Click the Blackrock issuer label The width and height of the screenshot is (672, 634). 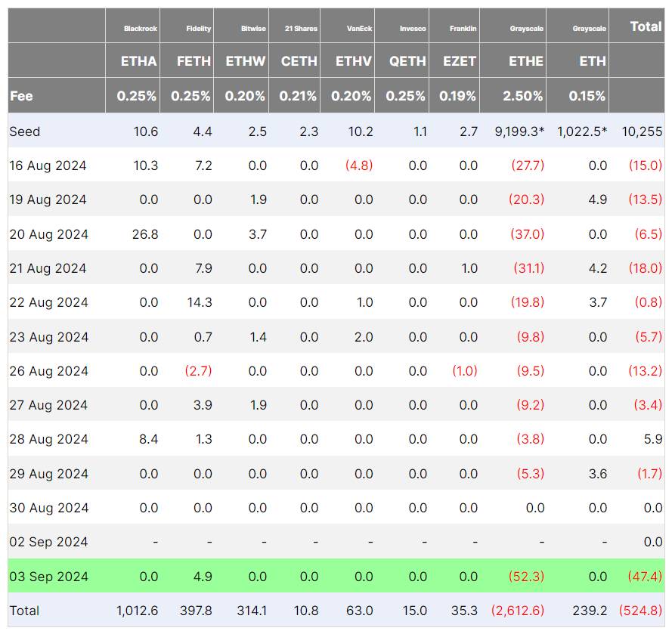pos(141,29)
